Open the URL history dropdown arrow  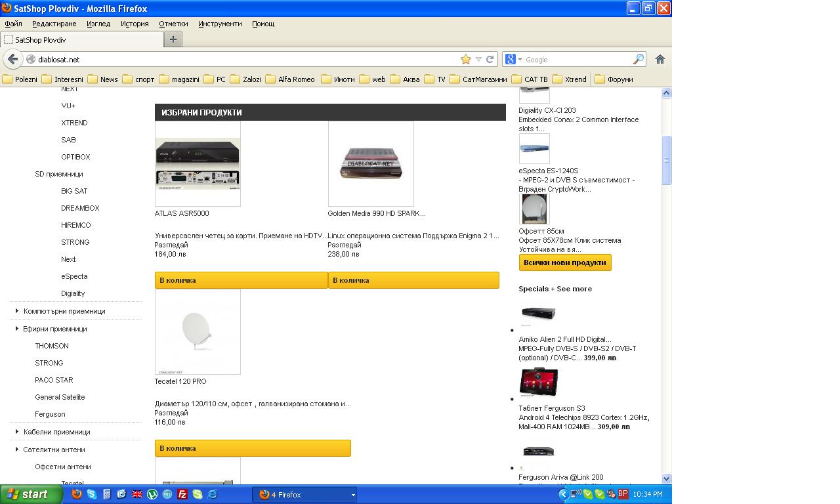click(x=478, y=59)
